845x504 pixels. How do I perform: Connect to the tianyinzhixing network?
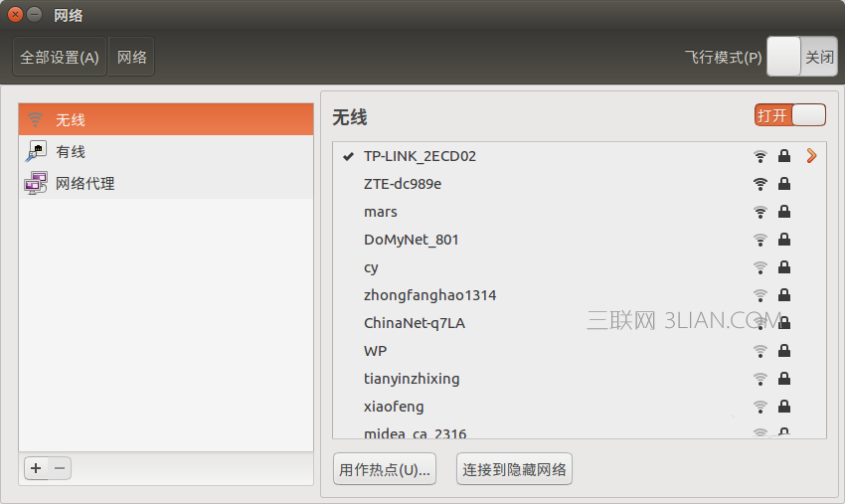pyautogui.click(x=412, y=379)
